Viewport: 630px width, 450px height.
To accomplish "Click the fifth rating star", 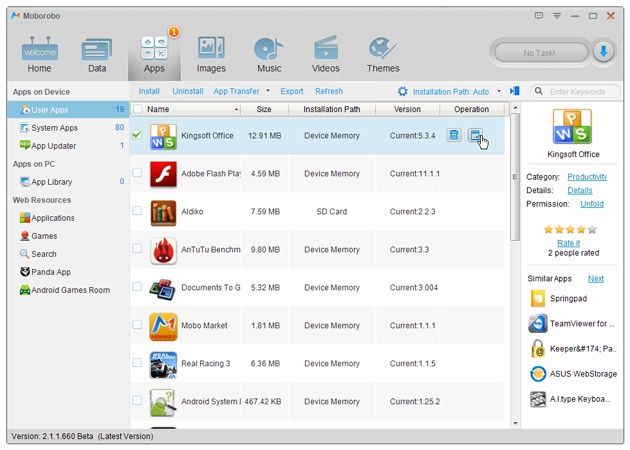I will click(x=592, y=230).
